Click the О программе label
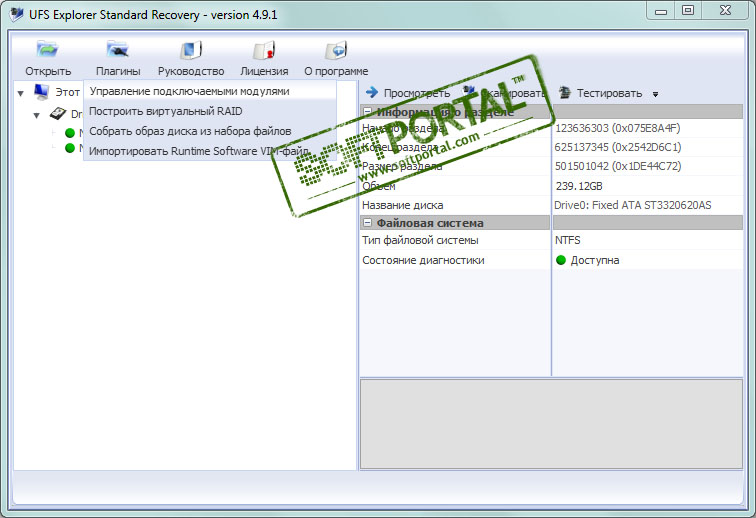 pos(336,71)
